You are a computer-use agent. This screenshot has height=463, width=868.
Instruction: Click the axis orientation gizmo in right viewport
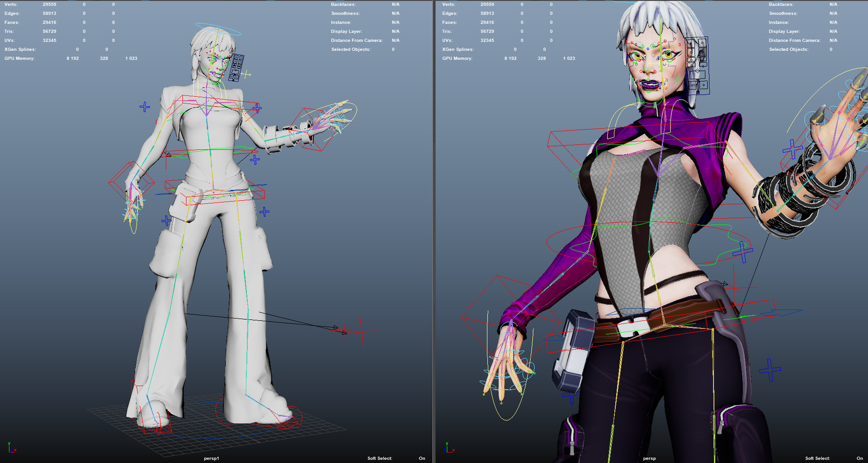449,447
